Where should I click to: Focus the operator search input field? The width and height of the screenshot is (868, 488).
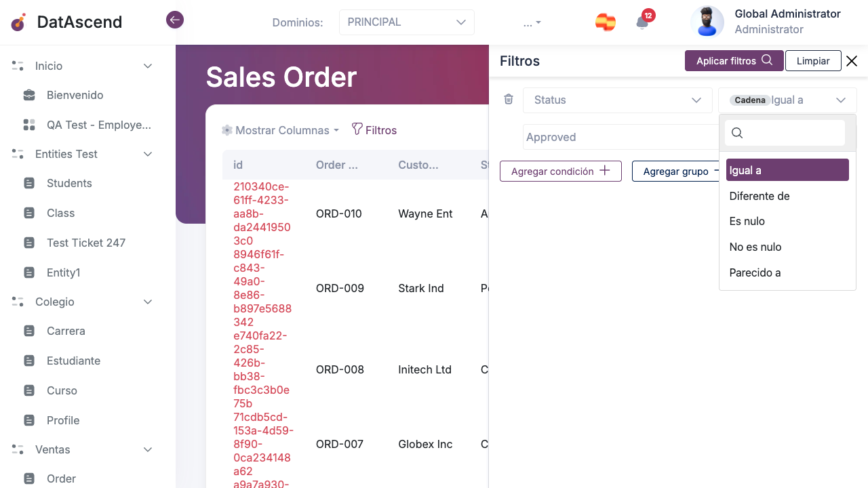coord(785,133)
